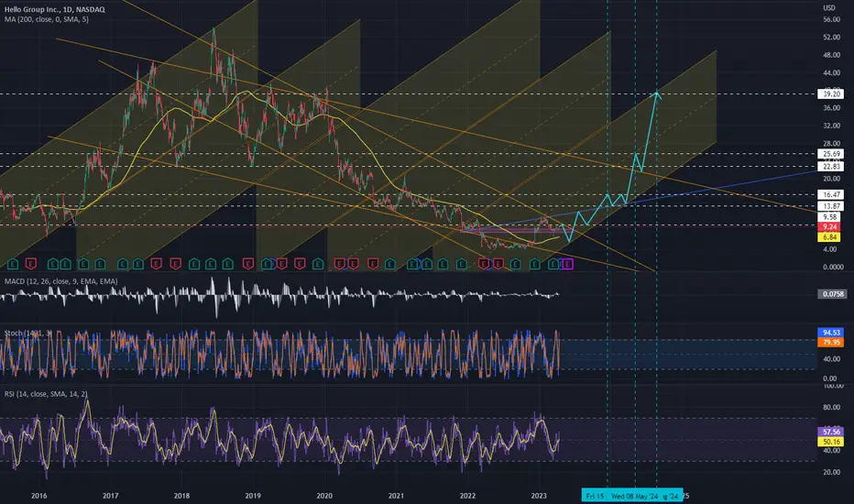Click the yellow 6.84 moving average label
854x504 pixels.
click(829, 237)
